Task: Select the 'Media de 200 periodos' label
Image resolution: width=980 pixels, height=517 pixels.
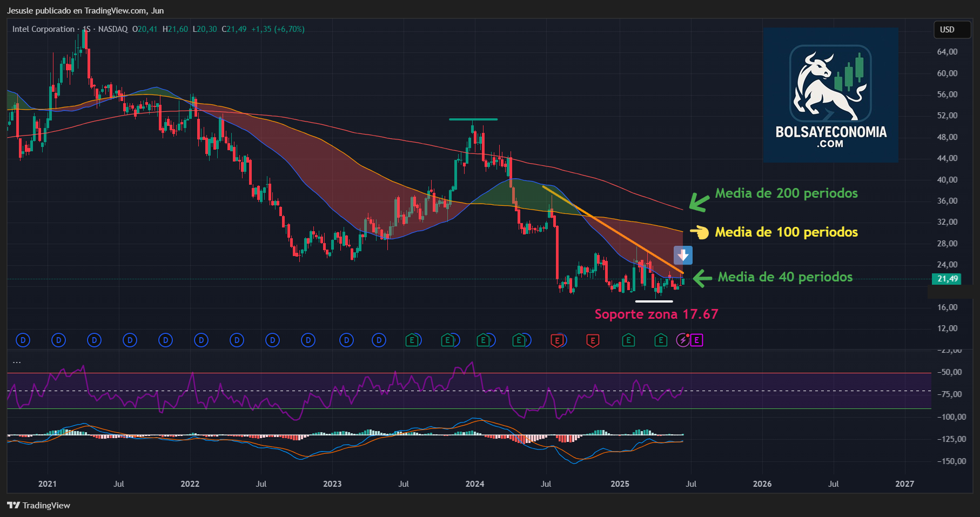Action: click(x=786, y=193)
